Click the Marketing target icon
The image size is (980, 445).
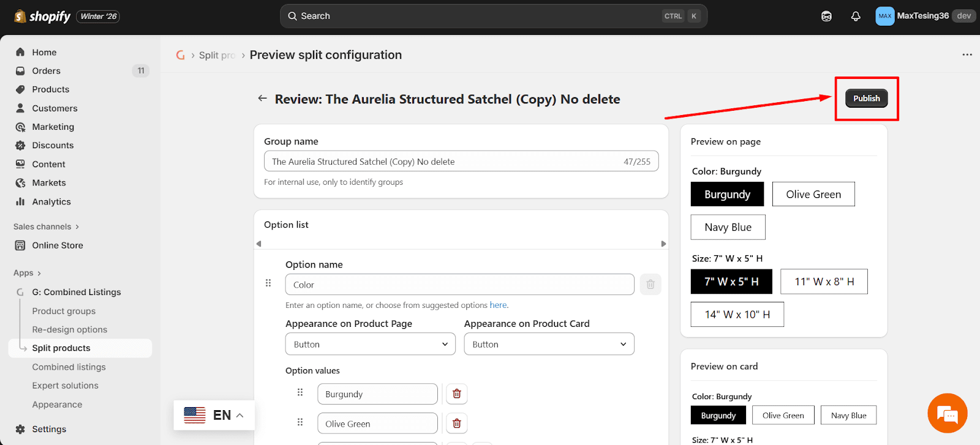[20, 127]
